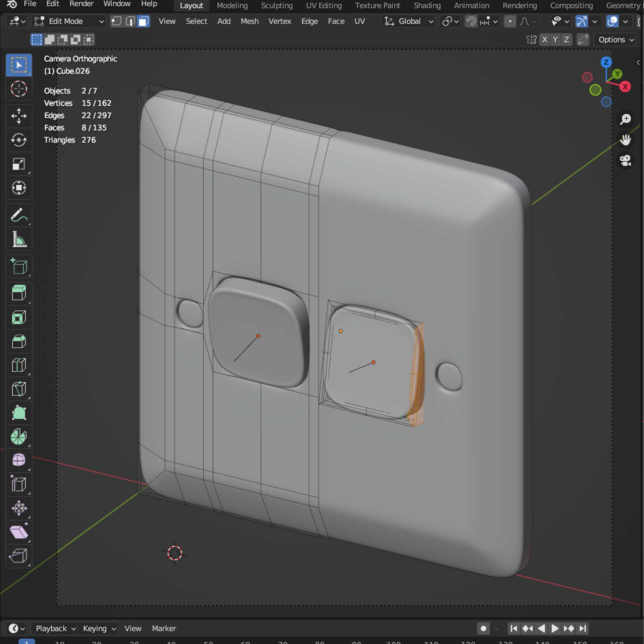Open the Edit Mode dropdown
Screen dimensions: 644x644
(69, 21)
